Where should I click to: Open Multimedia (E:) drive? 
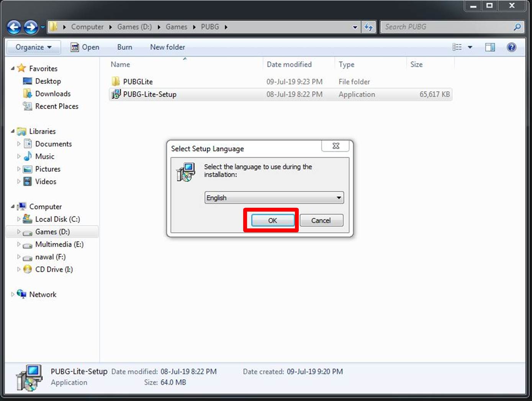click(x=59, y=244)
